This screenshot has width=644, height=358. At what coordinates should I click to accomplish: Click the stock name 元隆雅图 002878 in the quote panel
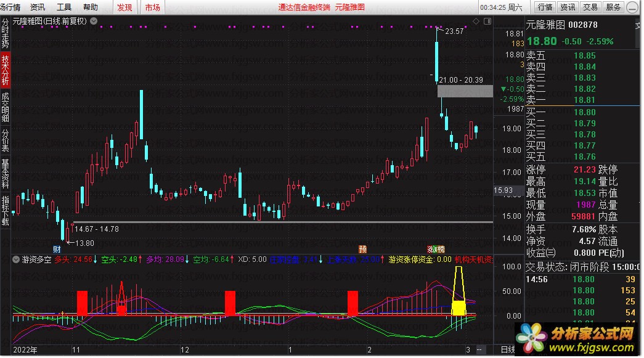pyautogui.click(x=562, y=25)
